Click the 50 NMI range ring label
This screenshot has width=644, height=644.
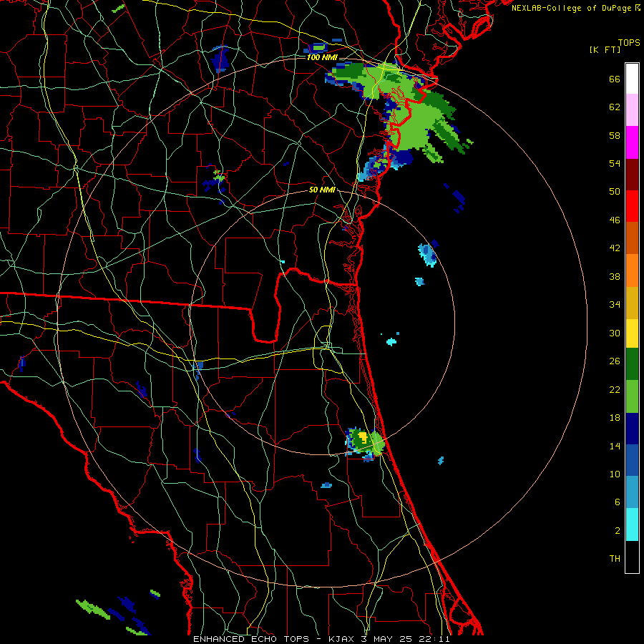[322, 190]
